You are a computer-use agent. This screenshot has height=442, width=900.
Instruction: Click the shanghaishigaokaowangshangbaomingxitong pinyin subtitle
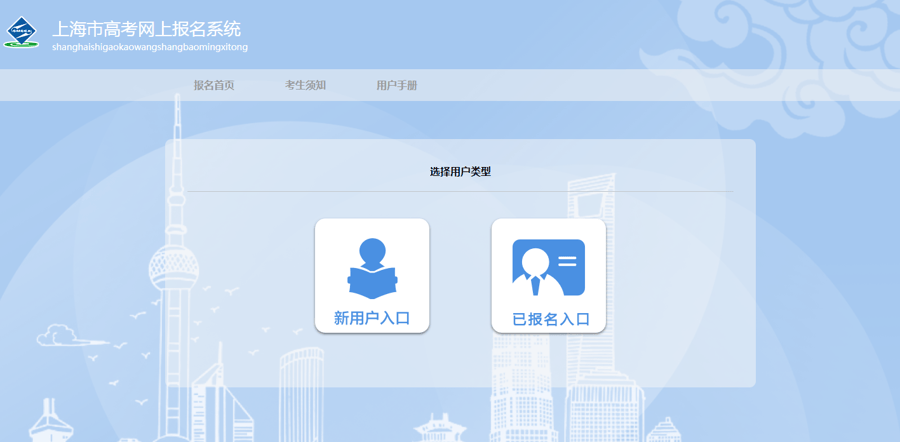click(x=150, y=47)
